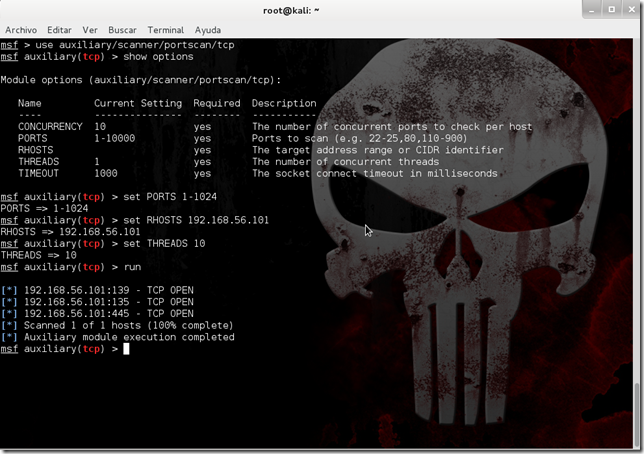Minimize the root@kali terminal window
This screenshot has width=644, height=454.
tap(591, 9)
